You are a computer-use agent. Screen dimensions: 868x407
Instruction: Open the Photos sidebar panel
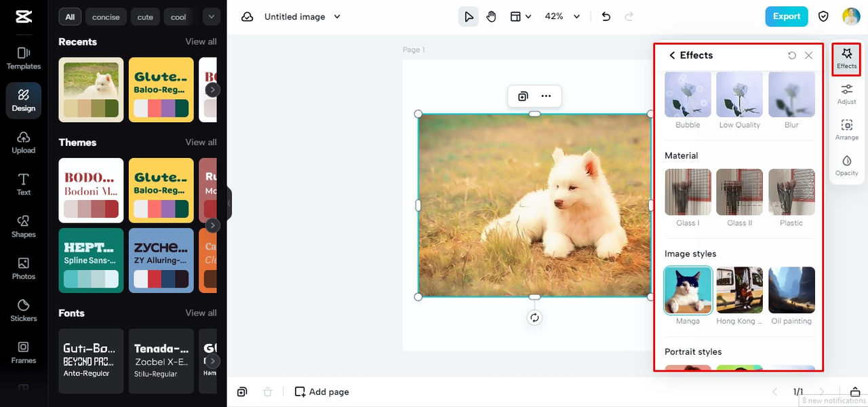(24, 269)
